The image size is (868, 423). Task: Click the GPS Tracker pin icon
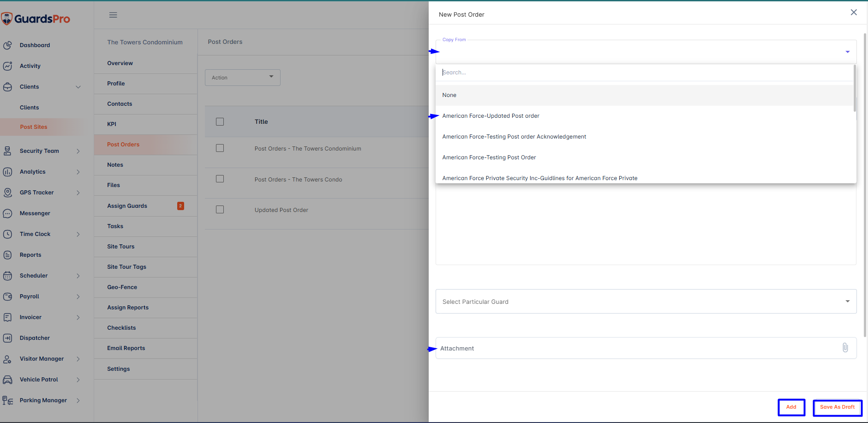pyautogui.click(x=7, y=193)
